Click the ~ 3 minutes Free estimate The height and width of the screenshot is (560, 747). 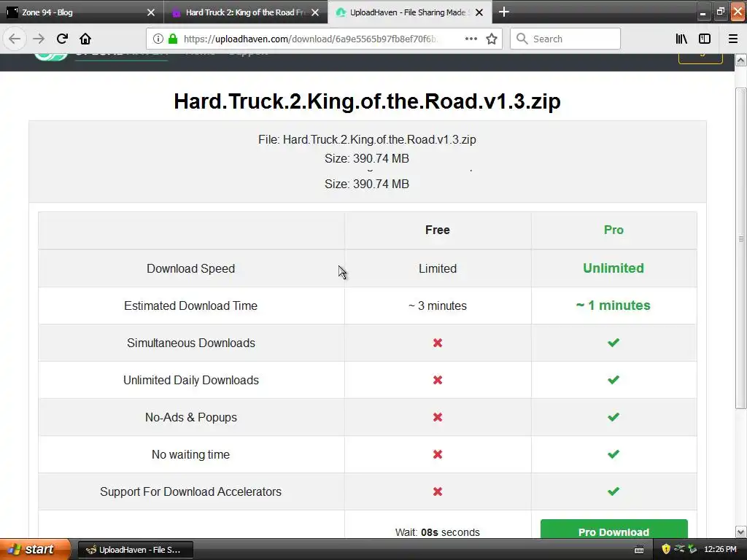438,306
